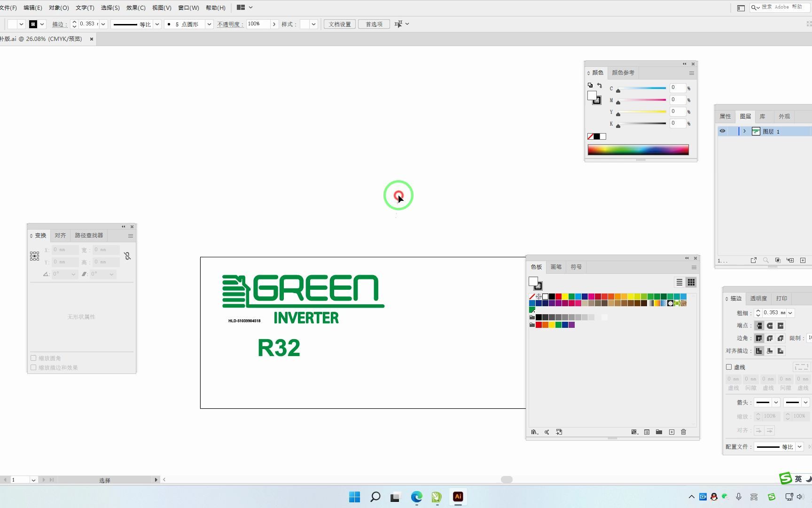Select miter join toggle in Stroke panel
This screenshot has width=812, height=508.
759,338
